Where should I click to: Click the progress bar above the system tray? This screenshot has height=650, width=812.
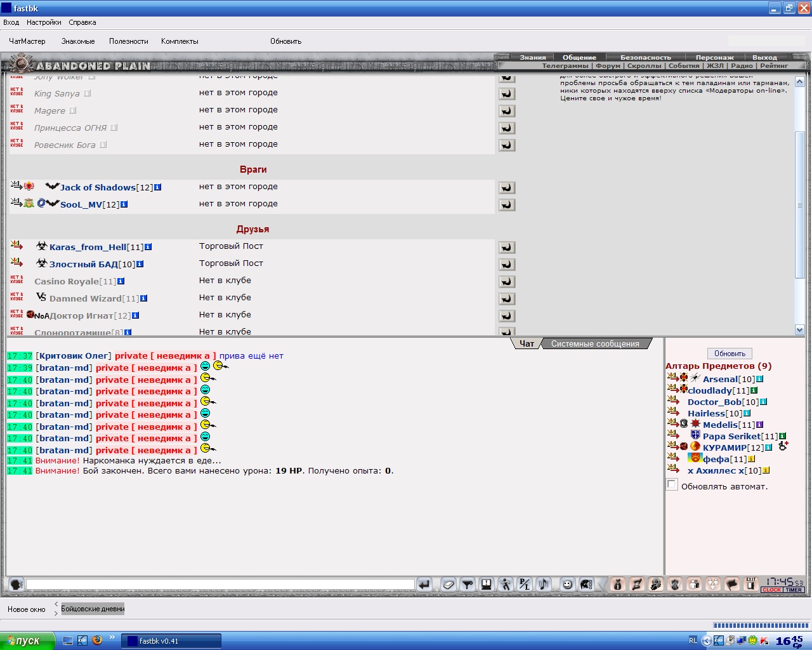click(x=761, y=626)
